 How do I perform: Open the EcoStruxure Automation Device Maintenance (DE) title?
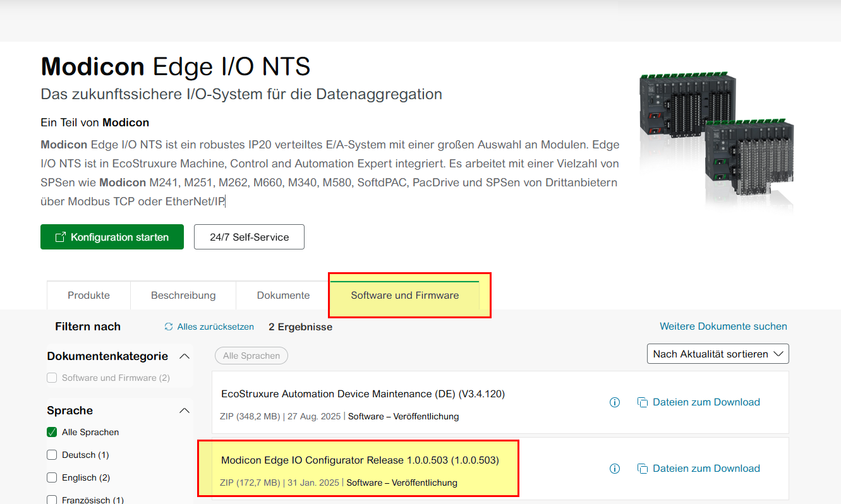(363, 394)
